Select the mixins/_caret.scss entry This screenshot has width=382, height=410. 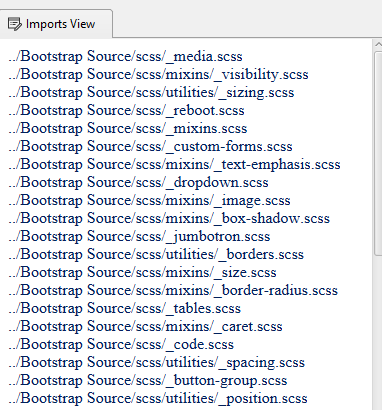coord(146,326)
